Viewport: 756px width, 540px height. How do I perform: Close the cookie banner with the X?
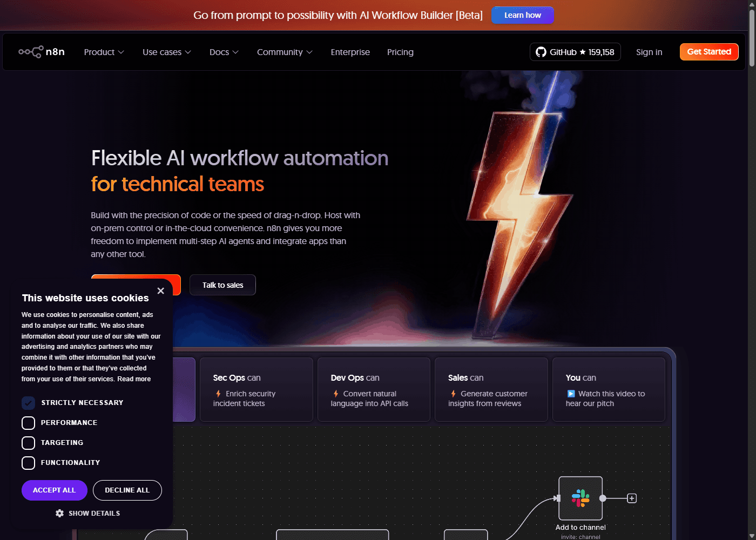click(160, 291)
